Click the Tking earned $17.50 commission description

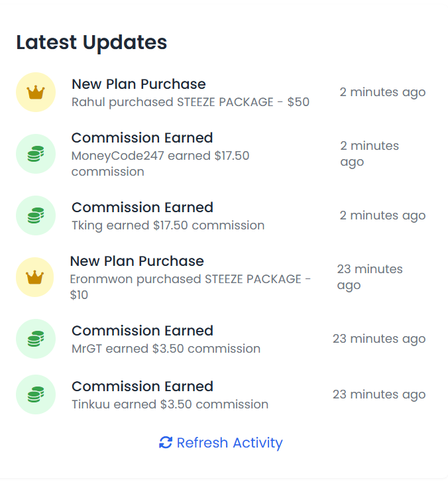(x=168, y=225)
